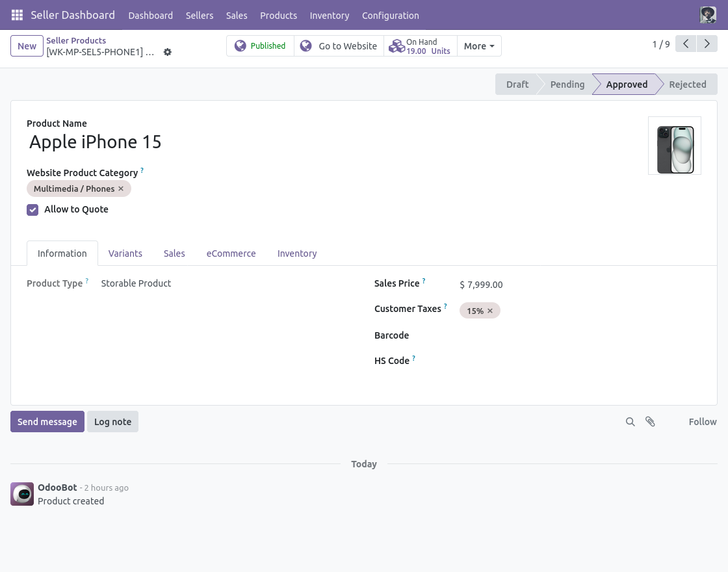Click the OdooBot author name
The height and width of the screenshot is (572, 728).
pyautogui.click(x=58, y=487)
